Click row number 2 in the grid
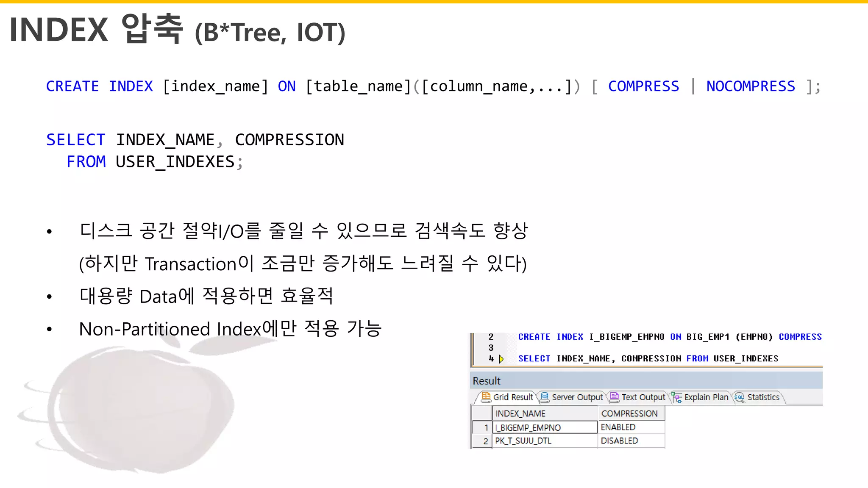 tap(482, 441)
